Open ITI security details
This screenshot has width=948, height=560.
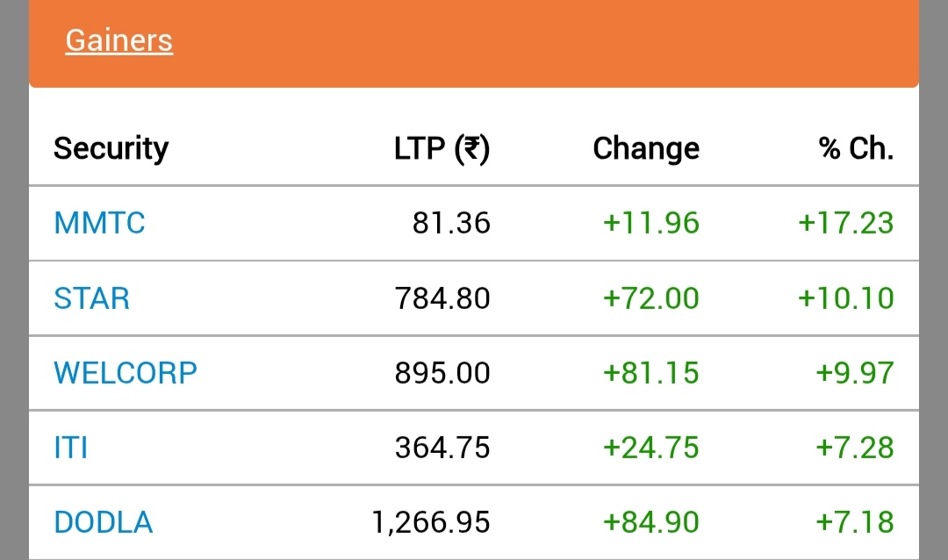[x=71, y=449]
